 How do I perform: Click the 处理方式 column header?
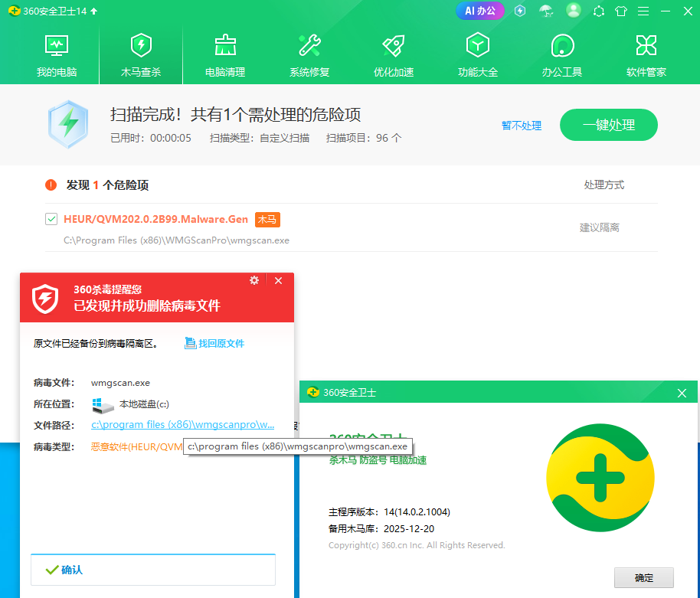604,185
